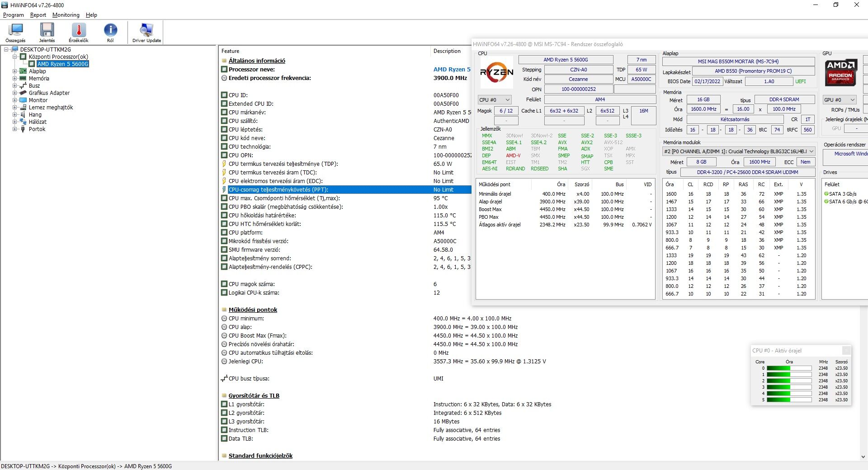Click the MSI MAG B550M MORTAR motherboard field

(x=738, y=61)
